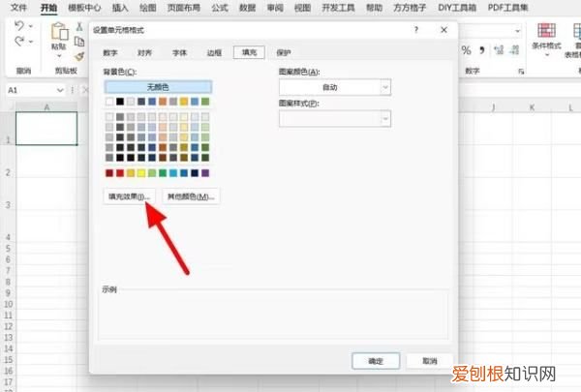Select column A header in the worksheet

tap(46, 107)
